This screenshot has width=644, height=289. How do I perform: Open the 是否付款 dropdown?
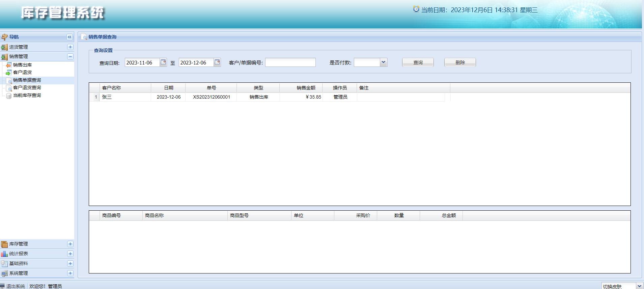(x=384, y=62)
